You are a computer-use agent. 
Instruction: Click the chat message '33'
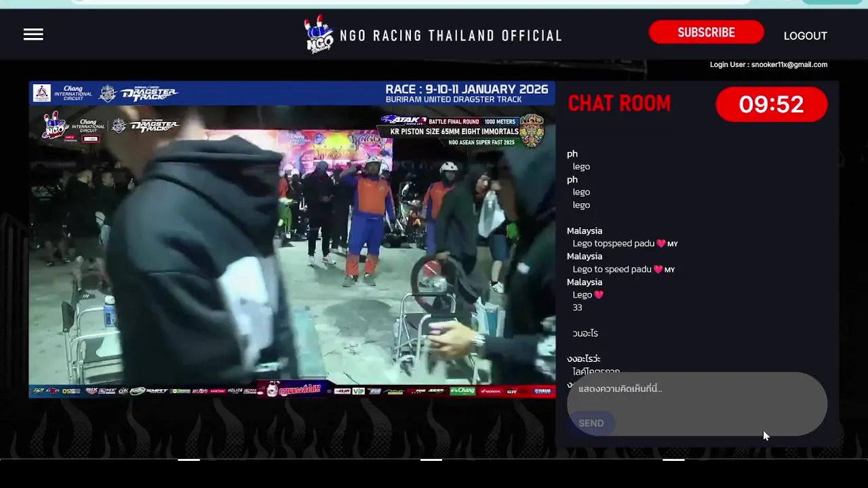[577, 308]
